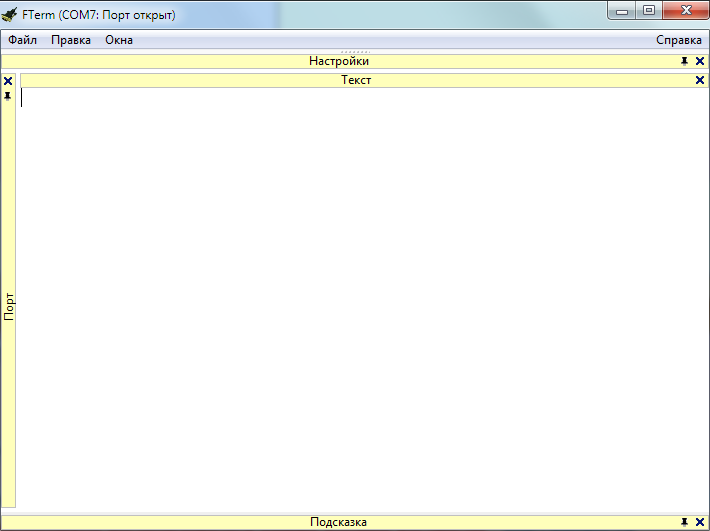Open the Окна menu

pyautogui.click(x=119, y=40)
